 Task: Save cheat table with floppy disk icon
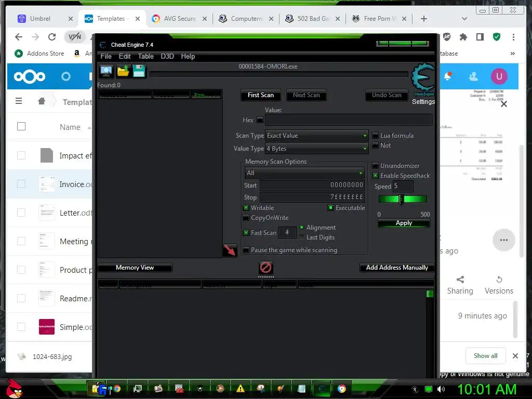[x=139, y=71]
